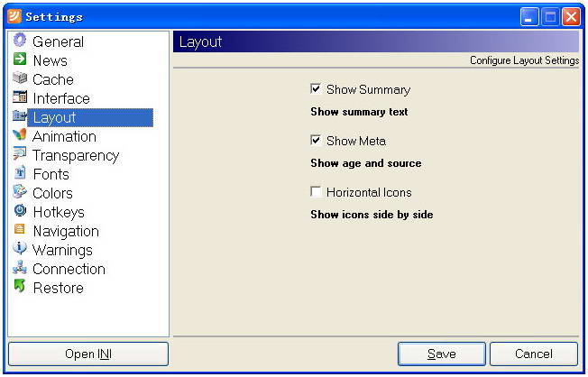
Task: Uncheck the Show Summary checkbox
Action: click(316, 89)
